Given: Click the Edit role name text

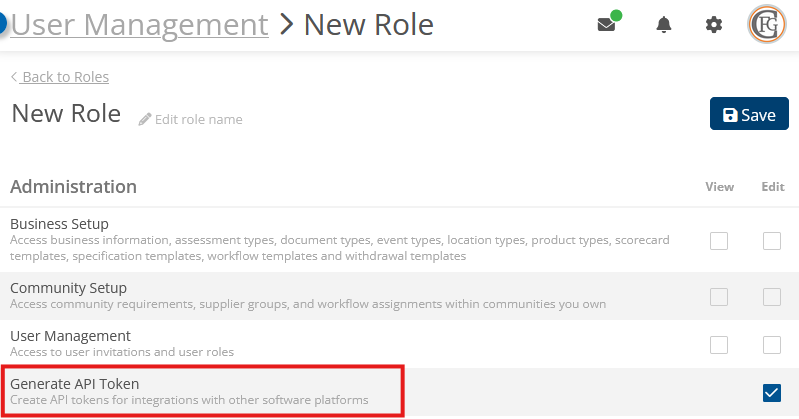Looking at the screenshot, I should 198,119.
